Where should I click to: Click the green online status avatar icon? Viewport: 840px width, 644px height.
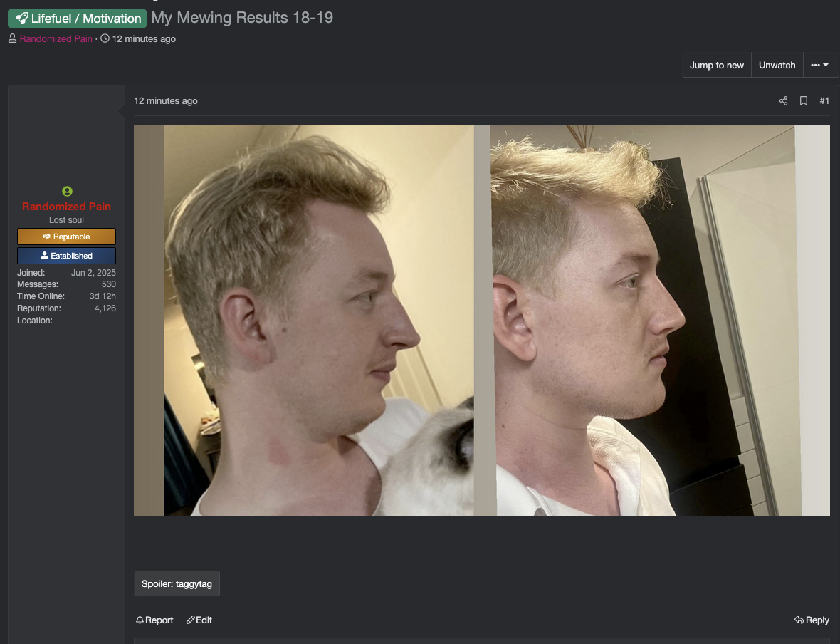(x=67, y=191)
